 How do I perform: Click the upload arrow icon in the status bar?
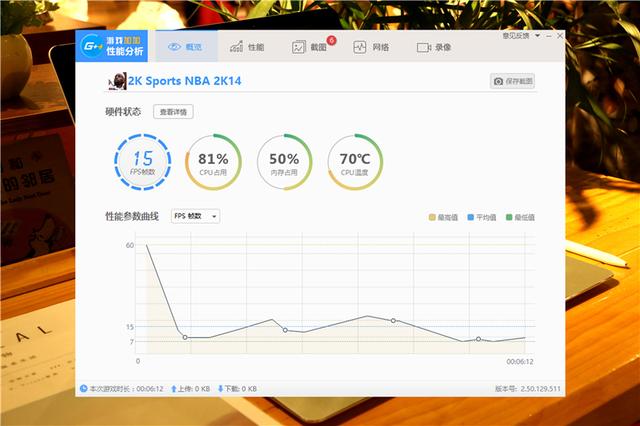click(173, 389)
